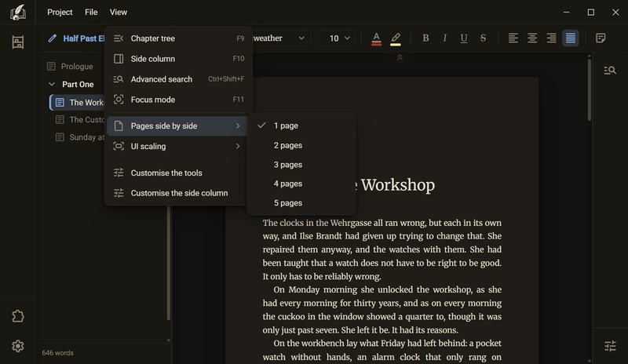
Task: Select the 2 pages option
Action: [301, 145]
